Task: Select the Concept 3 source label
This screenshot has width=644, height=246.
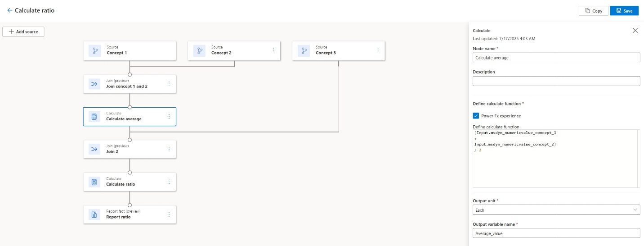Action: click(x=326, y=53)
